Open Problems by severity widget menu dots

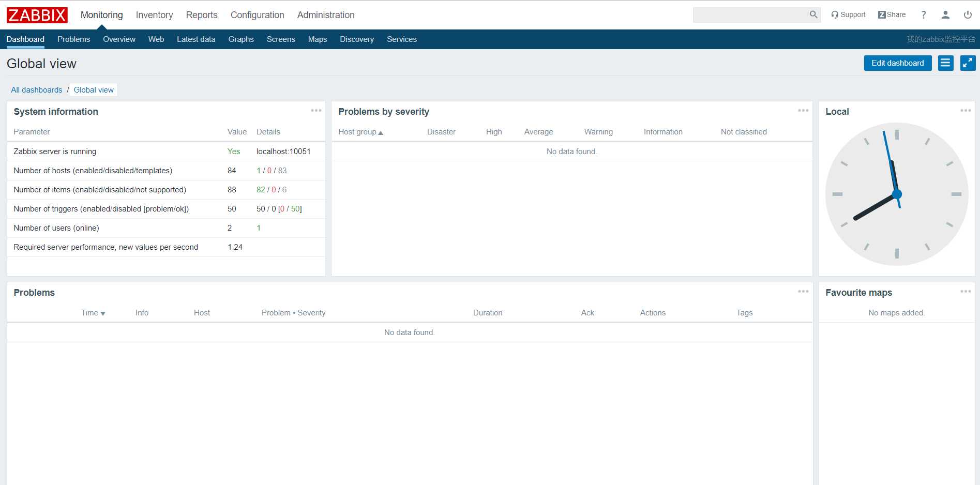tap(803, 111)
